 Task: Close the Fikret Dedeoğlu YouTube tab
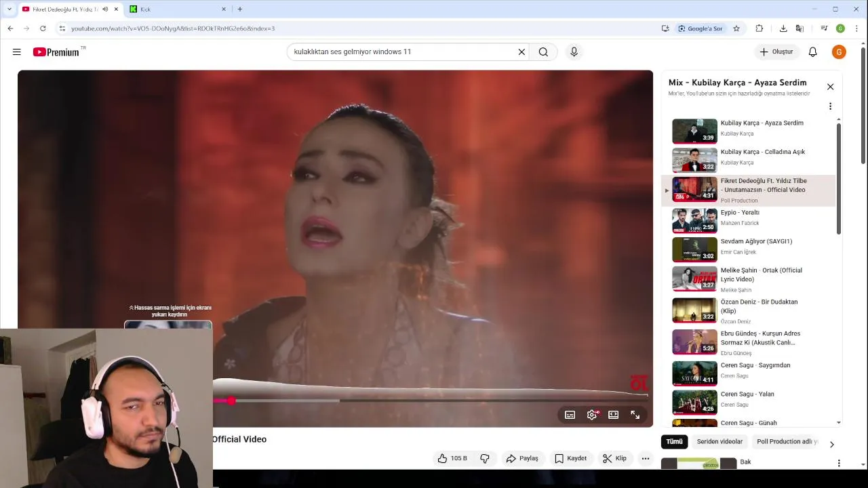[x=116, y=9]
